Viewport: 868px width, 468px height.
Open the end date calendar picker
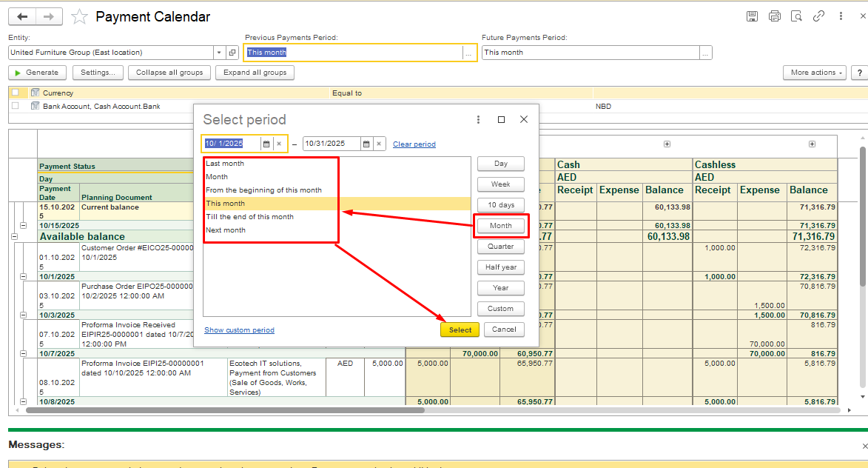coord(367,144)
